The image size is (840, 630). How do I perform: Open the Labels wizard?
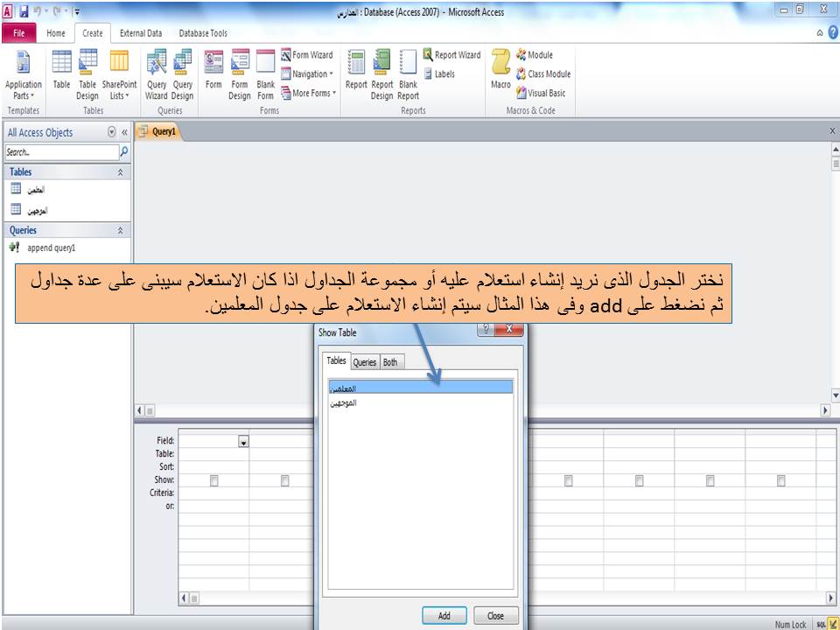click(439, 73)
